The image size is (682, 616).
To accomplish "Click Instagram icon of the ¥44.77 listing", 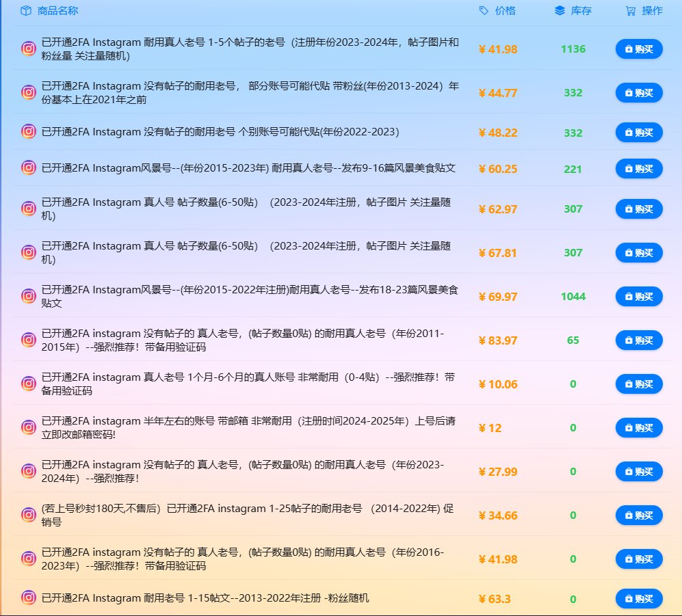I will pyautogui.click(x=29, y=92).
